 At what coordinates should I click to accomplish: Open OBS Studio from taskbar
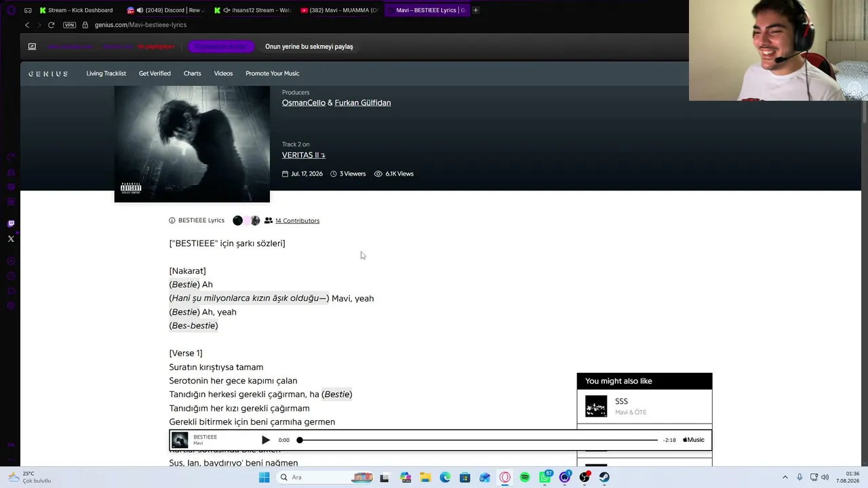(585, 477)
